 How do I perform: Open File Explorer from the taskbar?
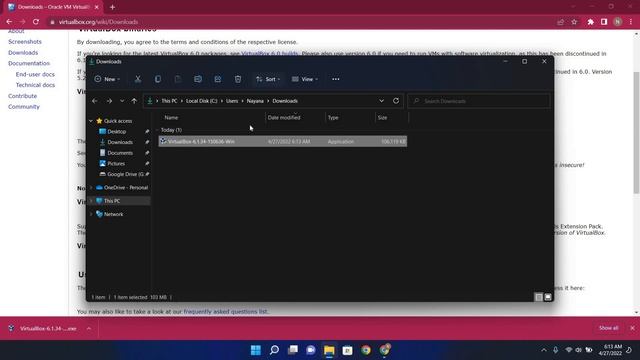329,350
